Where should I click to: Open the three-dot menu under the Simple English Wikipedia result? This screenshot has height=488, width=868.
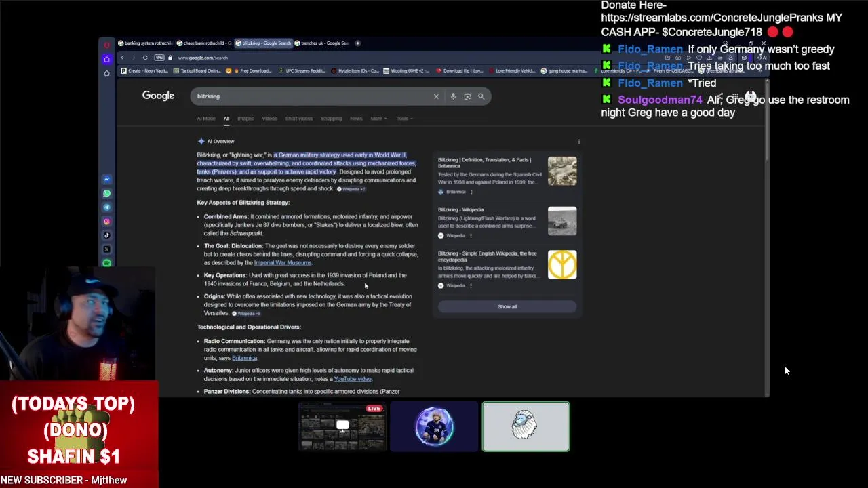(x=471, y=285)
